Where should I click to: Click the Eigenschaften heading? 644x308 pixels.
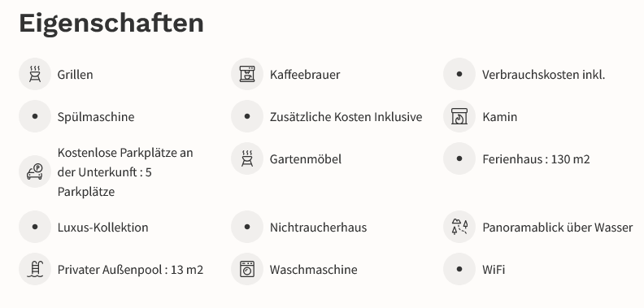tap(111, 24)
